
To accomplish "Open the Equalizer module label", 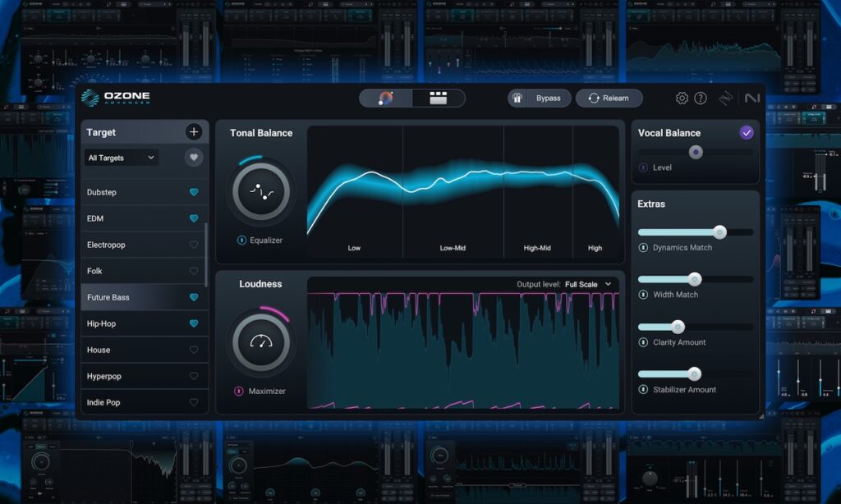I will pyautogui.click(x=266, y=241).
